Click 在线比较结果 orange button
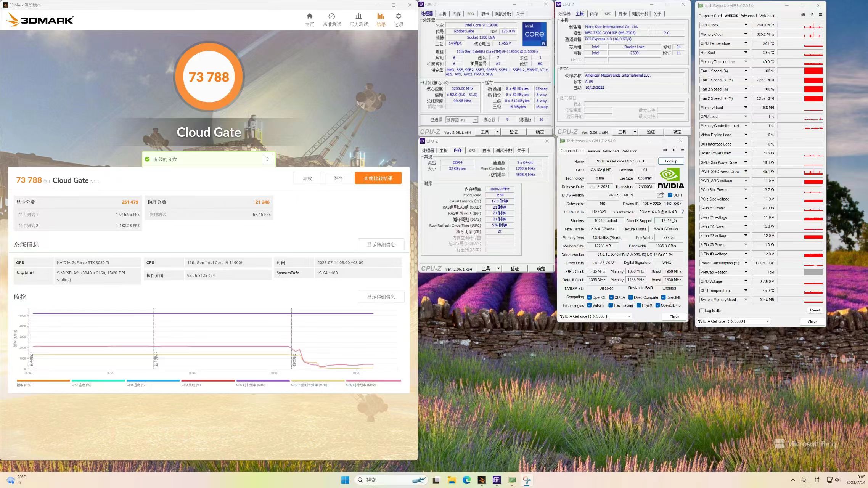 (378, 178)
